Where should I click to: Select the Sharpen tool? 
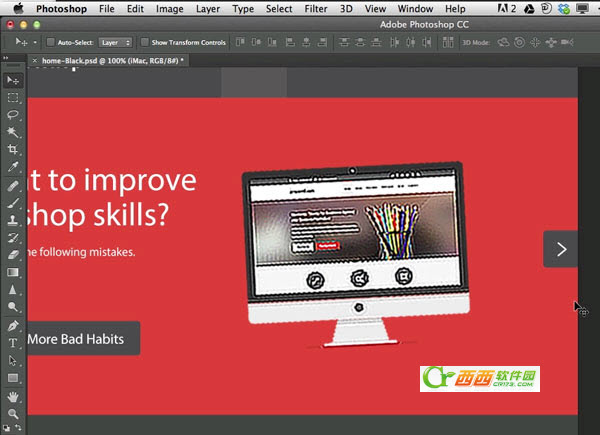click(x=13, y=290)
